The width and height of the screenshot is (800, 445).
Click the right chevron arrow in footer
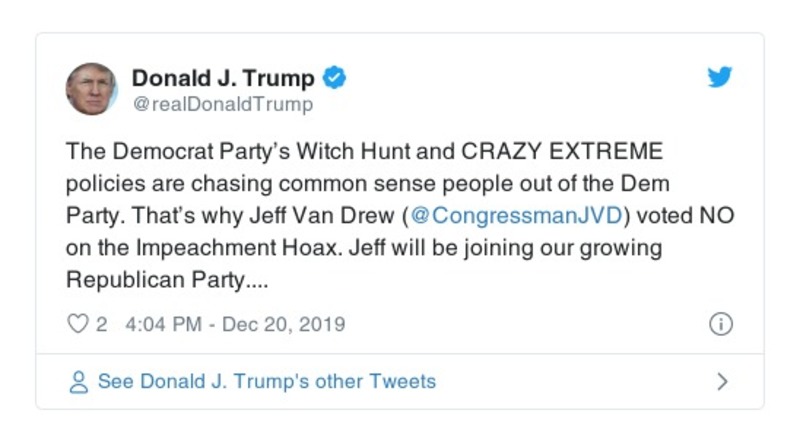(x=723, y=382)
